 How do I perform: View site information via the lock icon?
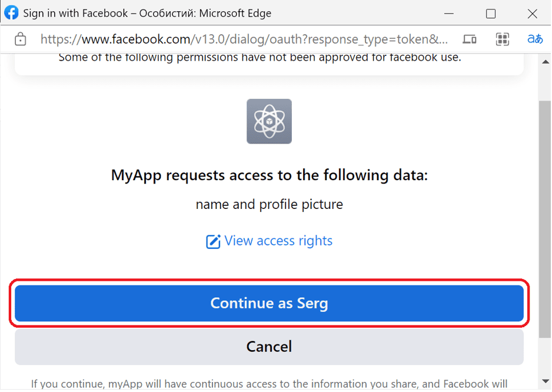click(x=21, y=39)
